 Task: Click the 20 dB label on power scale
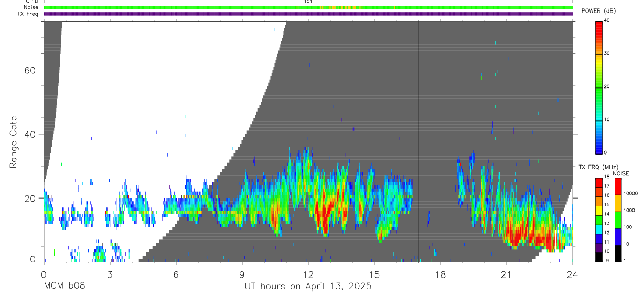pyautogui.click(x=606, y=86)
